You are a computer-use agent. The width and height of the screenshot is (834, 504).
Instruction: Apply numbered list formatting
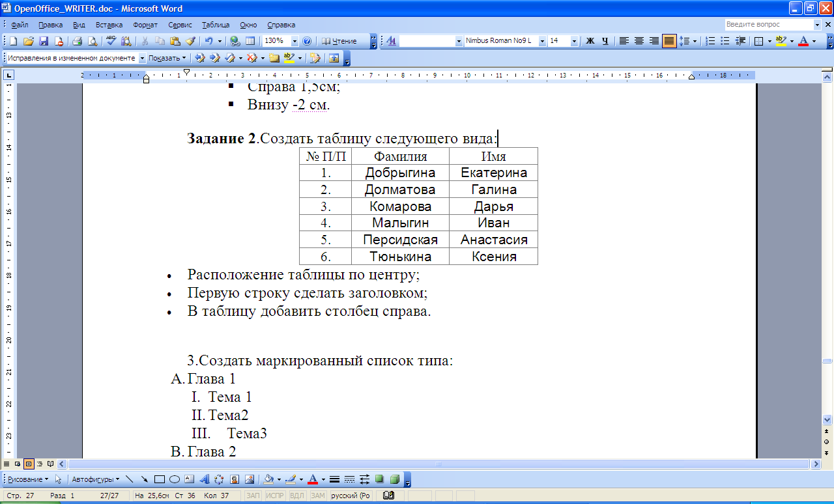(710, 41)
